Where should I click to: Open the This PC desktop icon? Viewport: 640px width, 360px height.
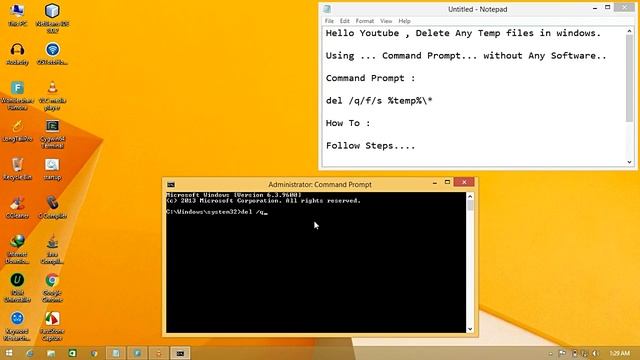click(17, 15)
